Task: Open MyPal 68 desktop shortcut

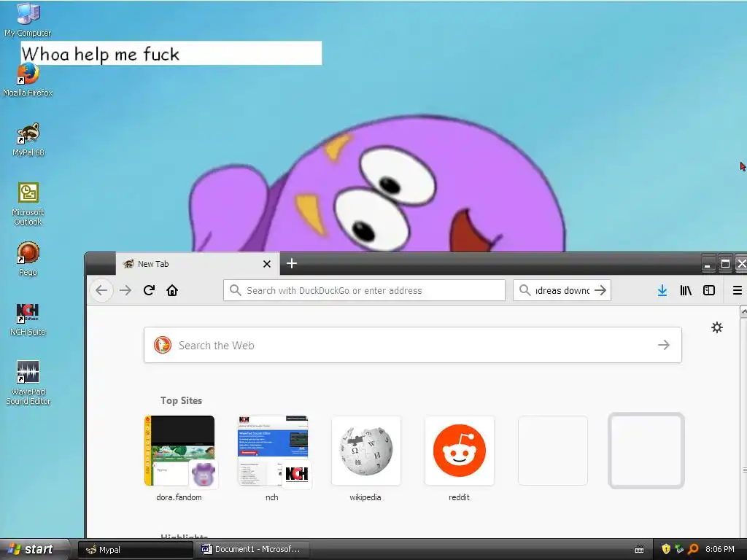Action: pyautogui.click(x=28, y=139)
